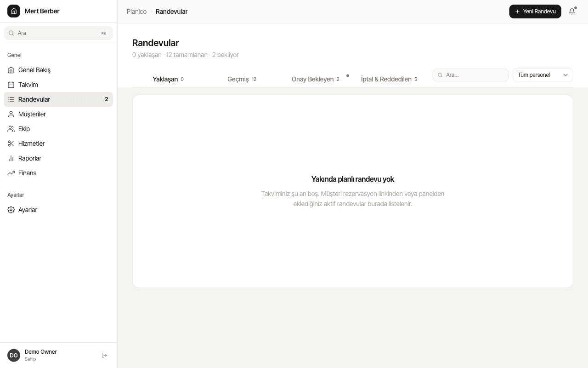Open the Onay Bekleyen tab
588x368 pixels.
[316, 79]
